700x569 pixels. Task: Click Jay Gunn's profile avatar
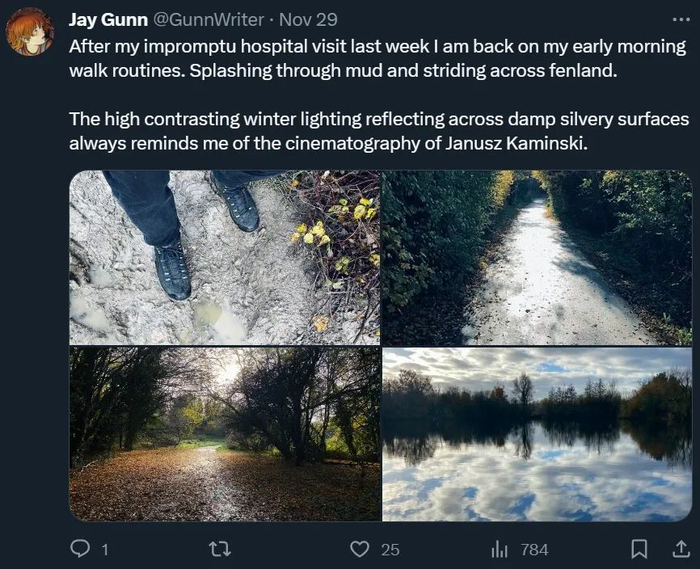(30, 31)
